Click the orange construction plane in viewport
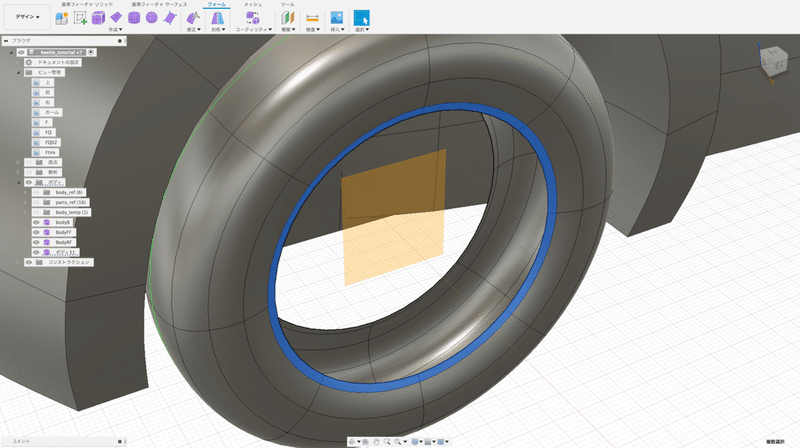Image resolution: width=800 pixels, height=448 pixels. [x=393, y=217]
